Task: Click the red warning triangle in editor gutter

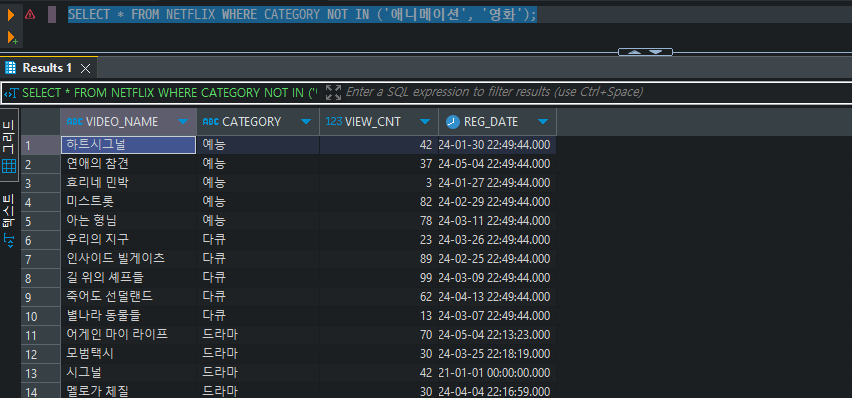Action: click(30, 15)
